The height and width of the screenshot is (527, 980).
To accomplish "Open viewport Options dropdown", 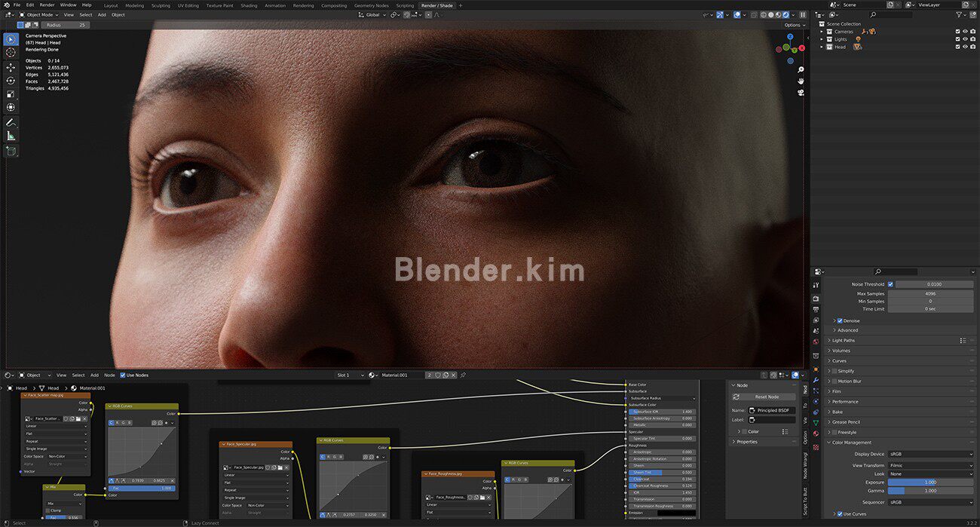I will [793, 25].
